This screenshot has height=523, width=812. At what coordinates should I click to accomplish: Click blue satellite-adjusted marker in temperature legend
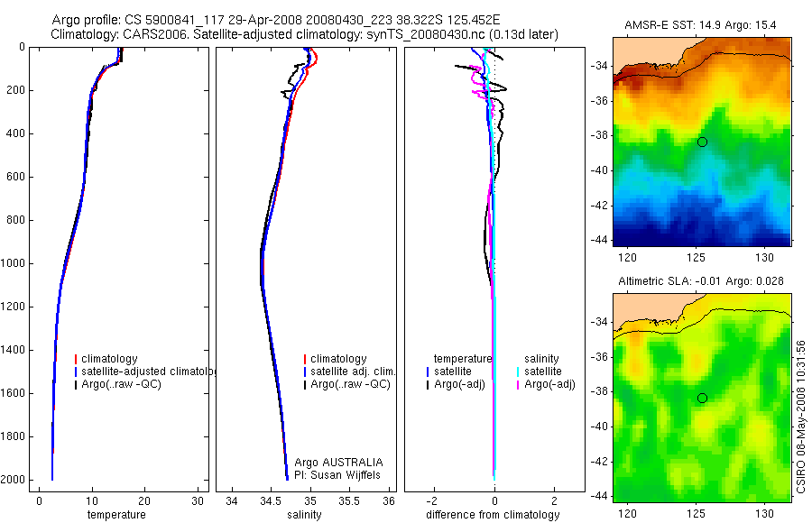pyautogui.click(x=76, y=372)
